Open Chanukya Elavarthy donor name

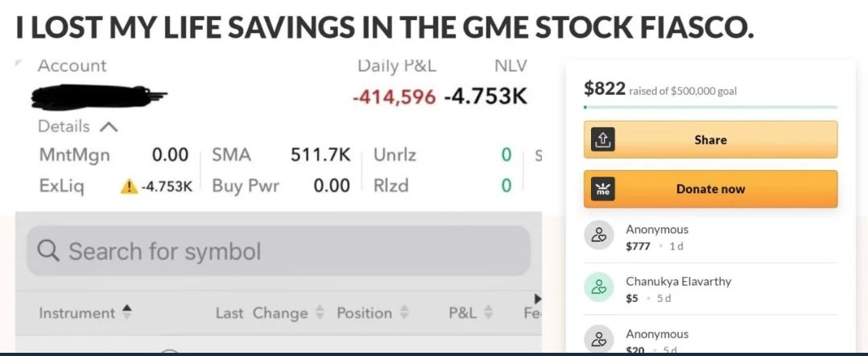(679, 281)
